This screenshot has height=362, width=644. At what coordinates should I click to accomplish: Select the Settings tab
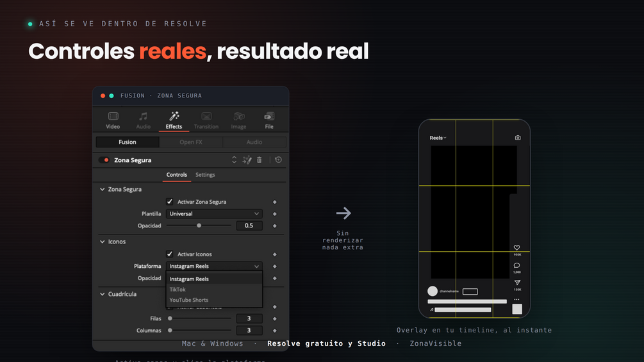pos(205,175)
